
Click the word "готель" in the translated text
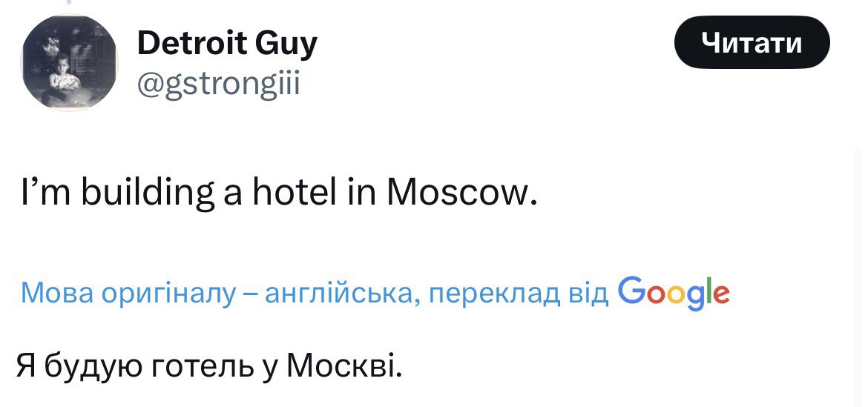click(x=188, y=366)
